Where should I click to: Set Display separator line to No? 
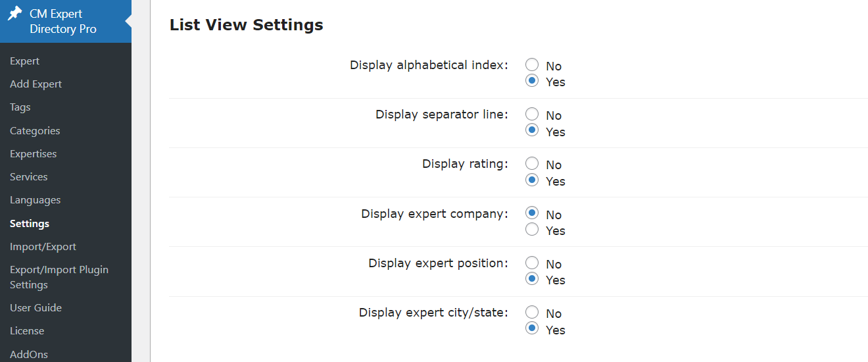point(533,115)
